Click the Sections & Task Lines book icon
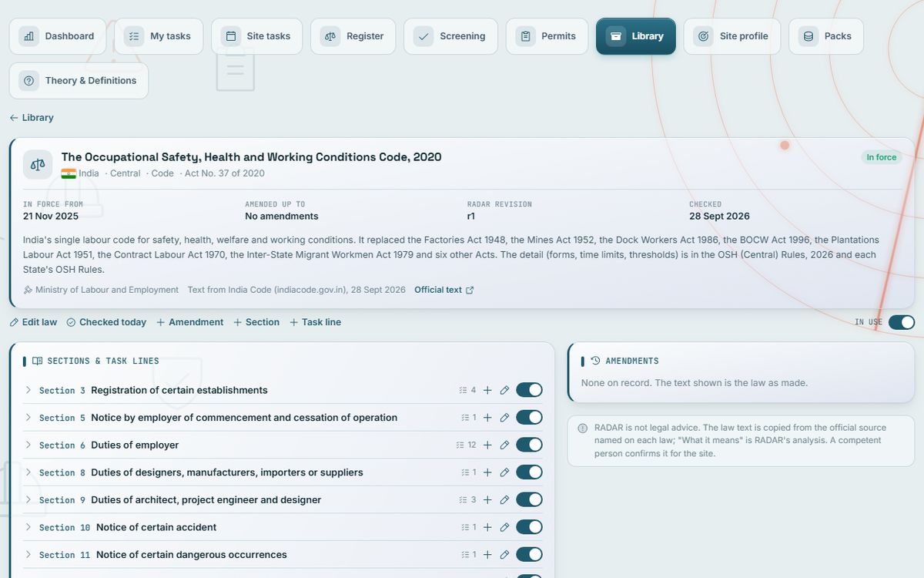Viewport: 924px width, 578px height. click(37, 361)
